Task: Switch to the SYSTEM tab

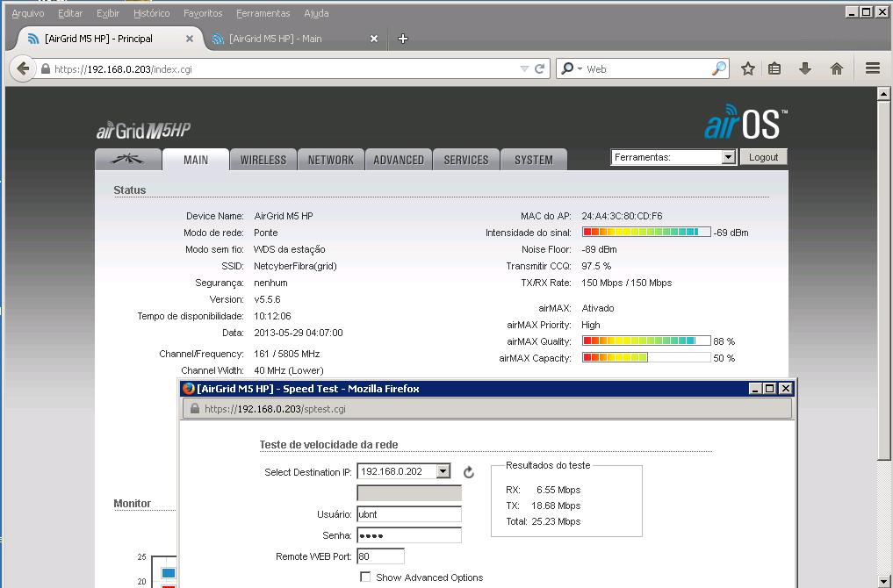Action: point(534,160)
